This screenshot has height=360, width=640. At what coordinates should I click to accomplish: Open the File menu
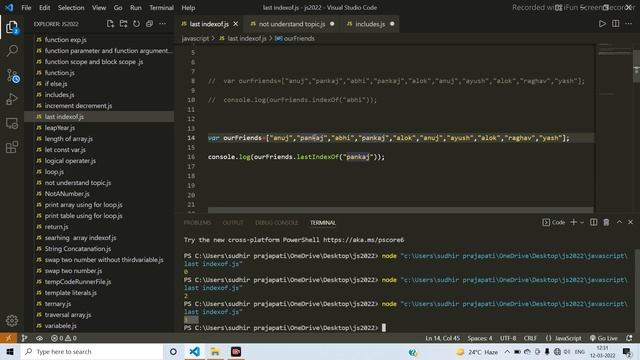26,8
